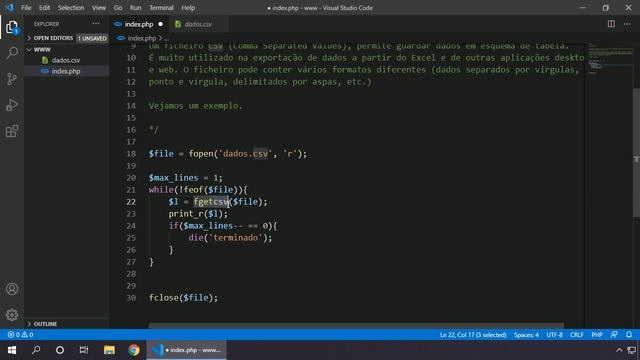Viewport: 640px width, 360px height.
Task: Click the errors and warnings indicator in status bar
Action: tap(20, 335)
